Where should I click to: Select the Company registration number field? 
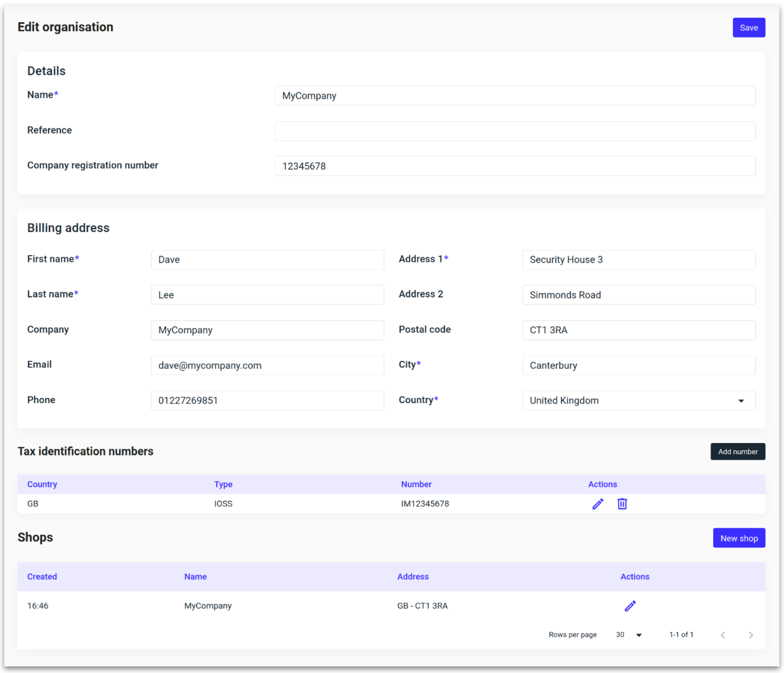tap(515, 166)
